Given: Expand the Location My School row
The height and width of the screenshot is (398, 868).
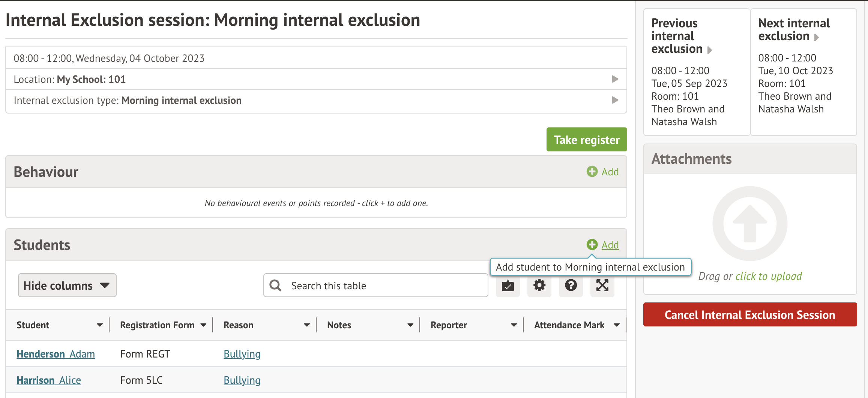Looking at the screenshot, I should click(615, 79).
